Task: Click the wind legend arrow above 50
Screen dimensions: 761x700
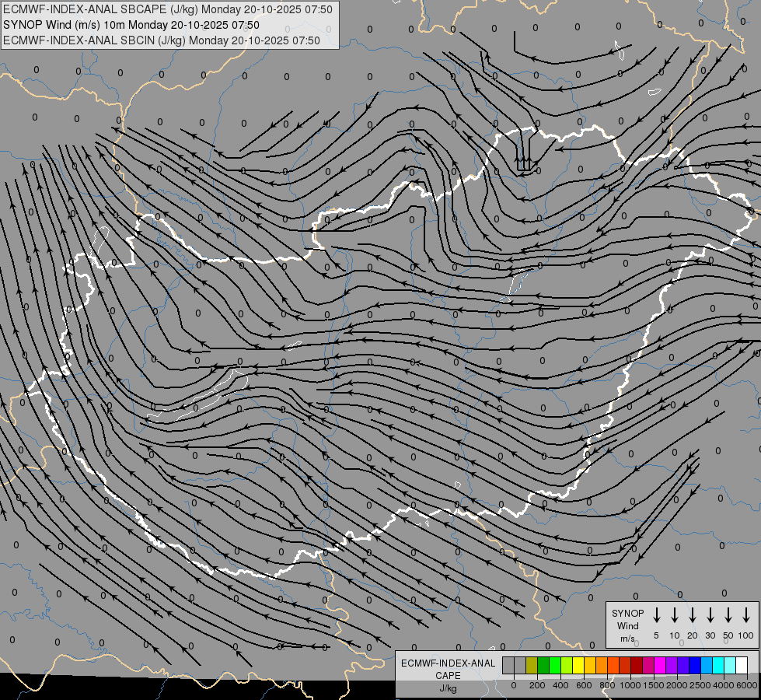Action: [x=728, y=615]
